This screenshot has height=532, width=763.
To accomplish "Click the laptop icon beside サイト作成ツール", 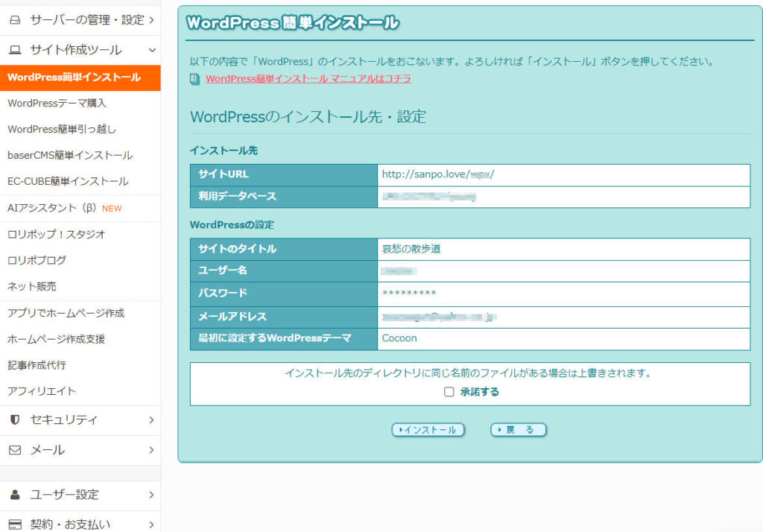I will [15, 50].
